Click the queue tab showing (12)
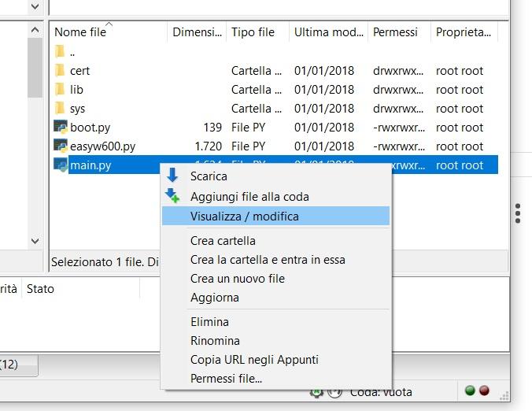 [19, 365]
